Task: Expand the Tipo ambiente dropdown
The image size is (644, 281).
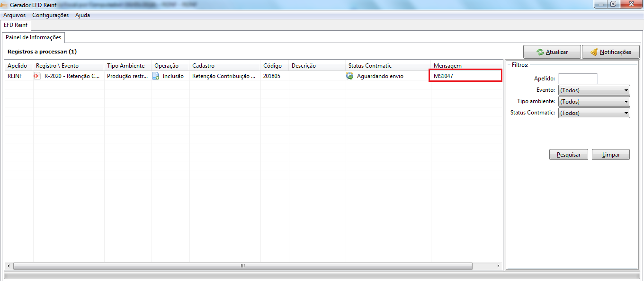Action: point(594,101)
